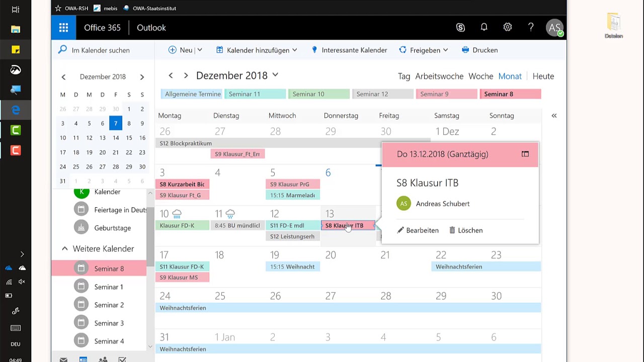Switch to People at bottom navigation
Image resolution: width=644 pixels, height=362 pixels.
(103, 359)
